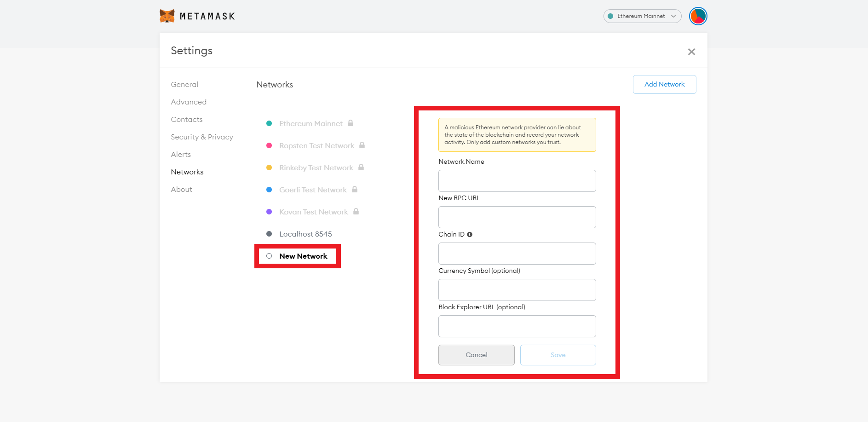The width and height of the screenshot is (868, 422).
Task: Select Goerli Test Network in the list
Action: tap(313, 190)
